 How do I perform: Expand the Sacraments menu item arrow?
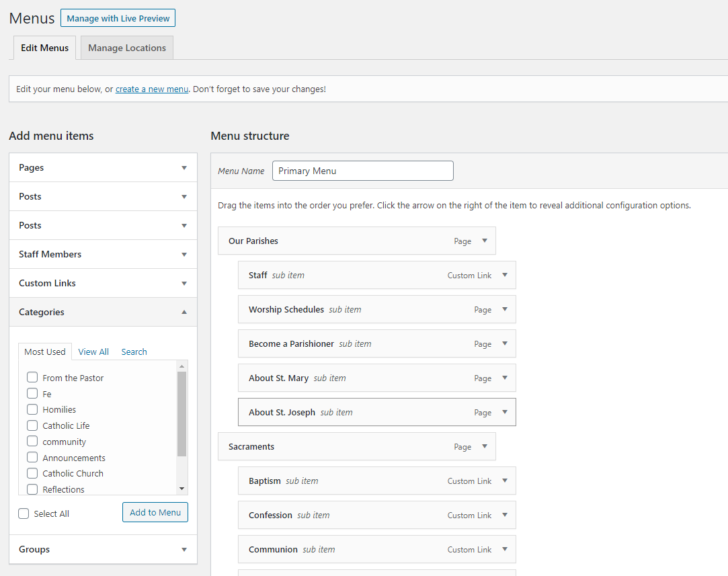tap(484, 446)
